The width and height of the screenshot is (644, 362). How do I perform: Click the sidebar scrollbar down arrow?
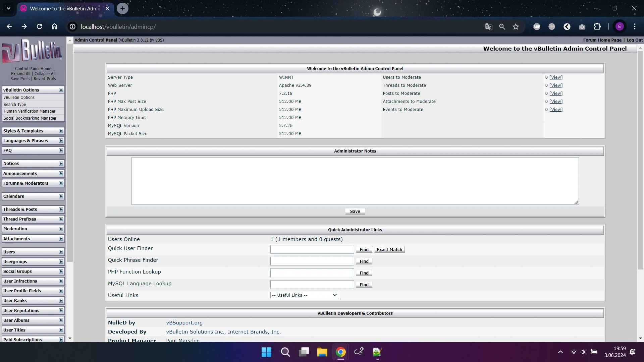coord(70,339)
